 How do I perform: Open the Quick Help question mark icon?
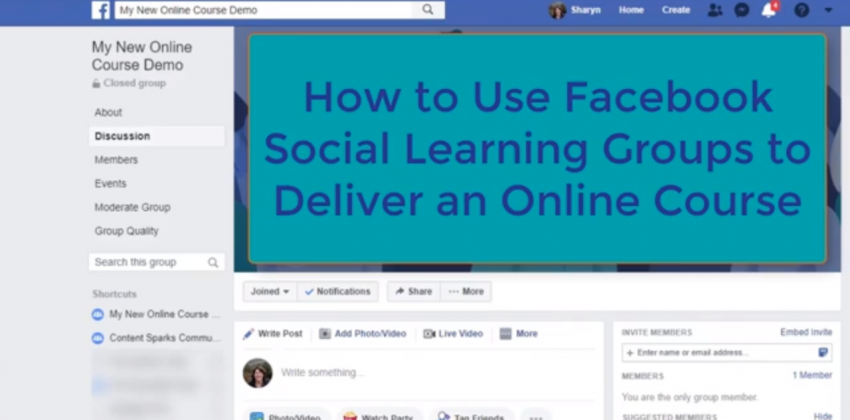point(801,10)
